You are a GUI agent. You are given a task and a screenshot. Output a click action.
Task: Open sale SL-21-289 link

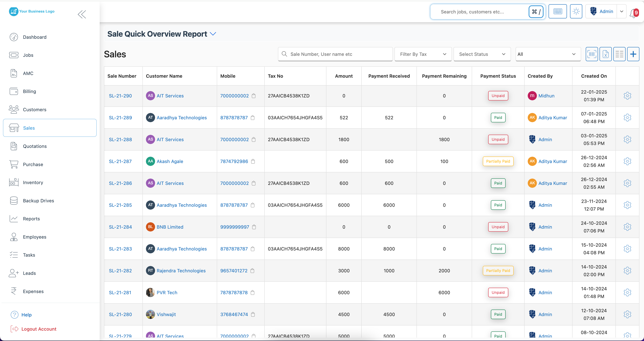[120, 118]
